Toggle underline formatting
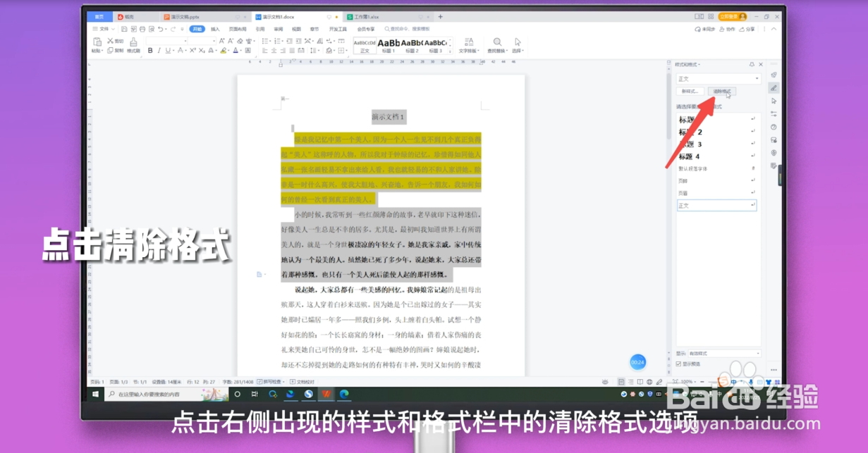 point(168,51)
